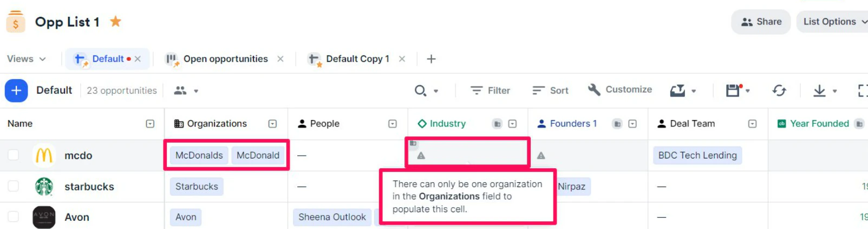Click the Avon organization chip
Screen dimensions: 868x229
[x=186, y=217]
